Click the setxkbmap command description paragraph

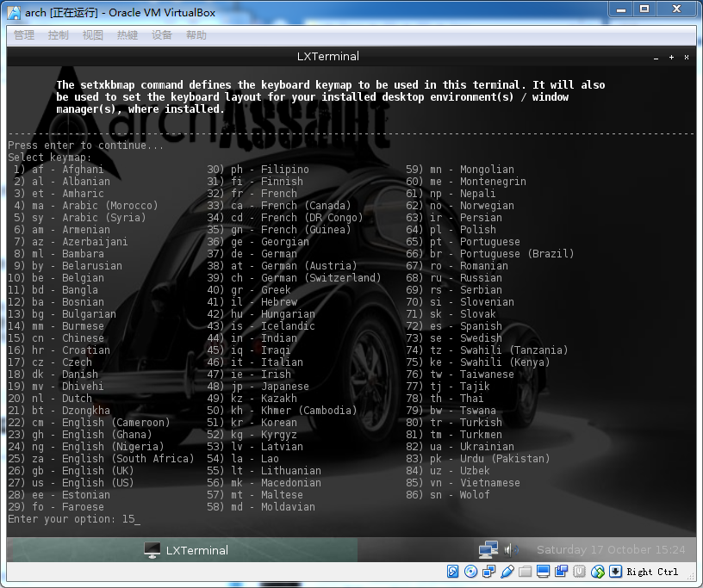tap(331, 96)
